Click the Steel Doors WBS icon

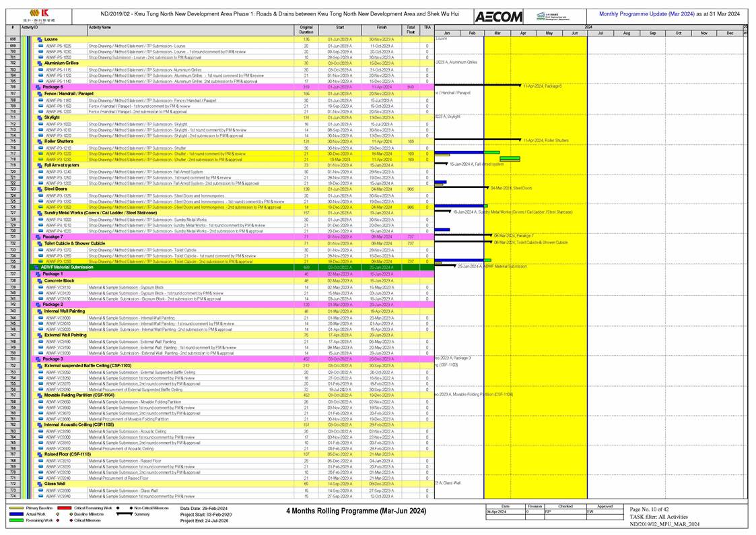[40, 189]
